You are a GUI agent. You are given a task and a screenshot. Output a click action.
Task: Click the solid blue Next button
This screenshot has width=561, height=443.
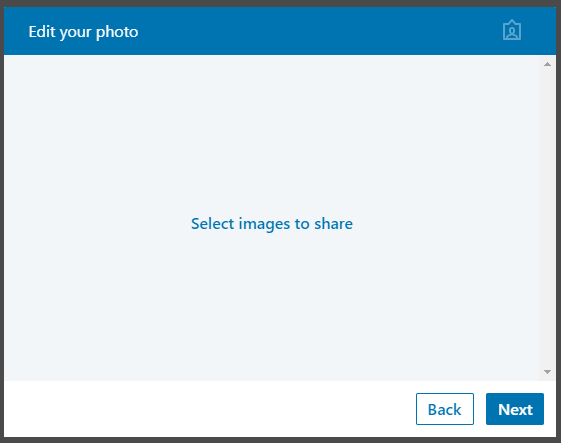tap(515, 409)
